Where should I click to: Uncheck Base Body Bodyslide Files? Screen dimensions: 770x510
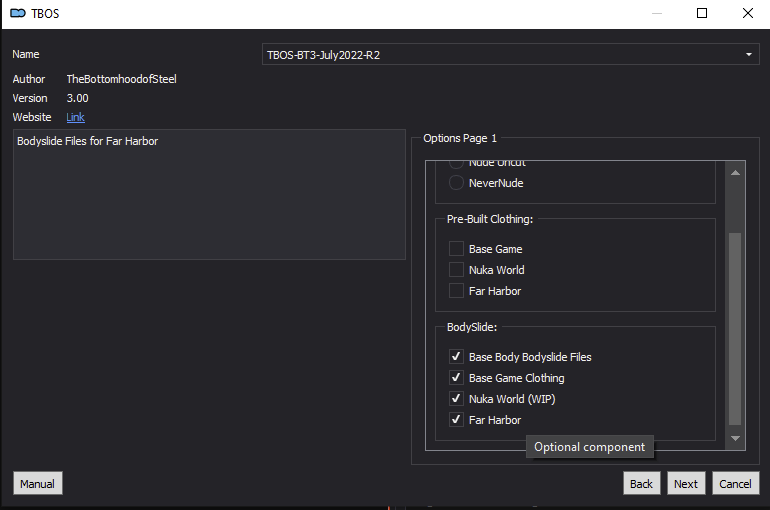point(456,357)
